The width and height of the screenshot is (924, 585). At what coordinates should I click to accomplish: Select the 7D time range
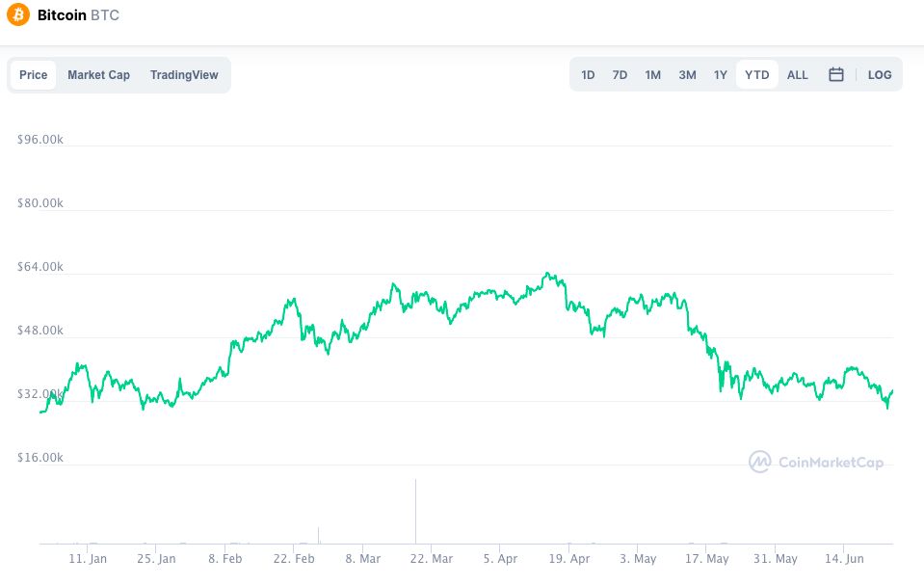[620, 75]
